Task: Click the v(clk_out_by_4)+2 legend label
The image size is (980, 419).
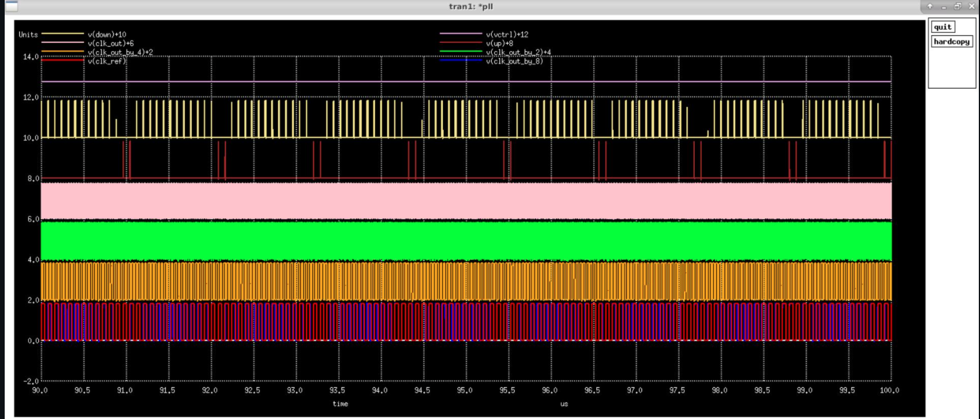Action: coord(120,52)
